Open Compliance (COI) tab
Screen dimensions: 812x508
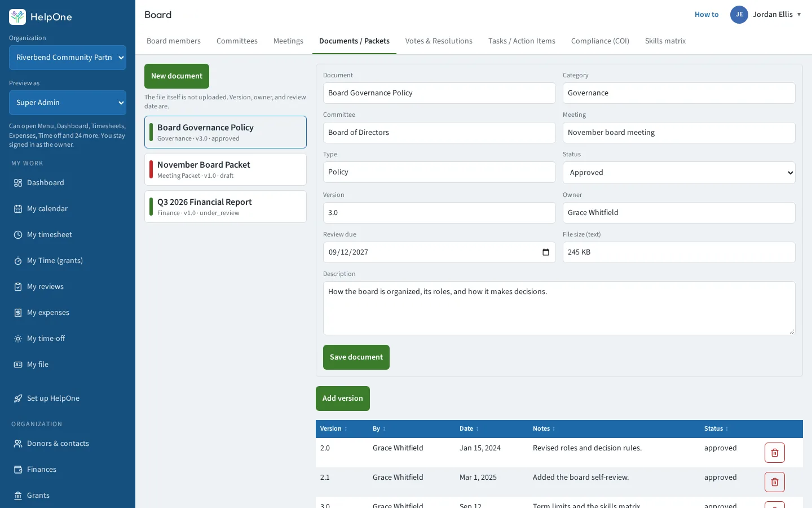tap(600, 41)
